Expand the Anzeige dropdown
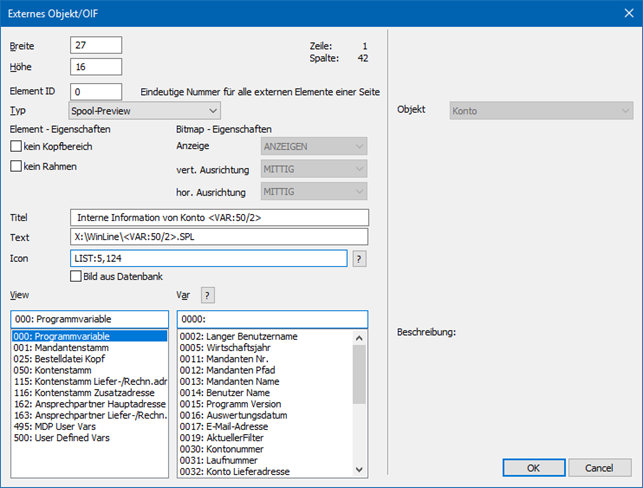 click(x=312, y=147)
